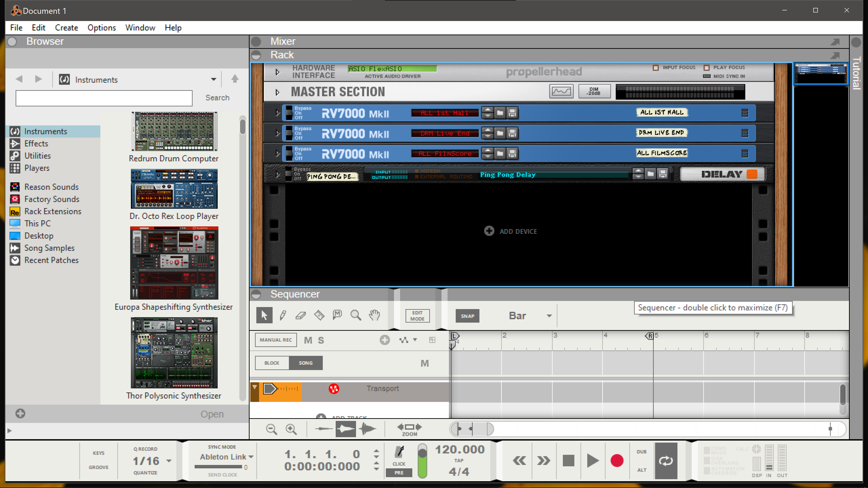This screenshot has height=488, width=868.
Task: Open the Help menu
Action: pos(173,28)
